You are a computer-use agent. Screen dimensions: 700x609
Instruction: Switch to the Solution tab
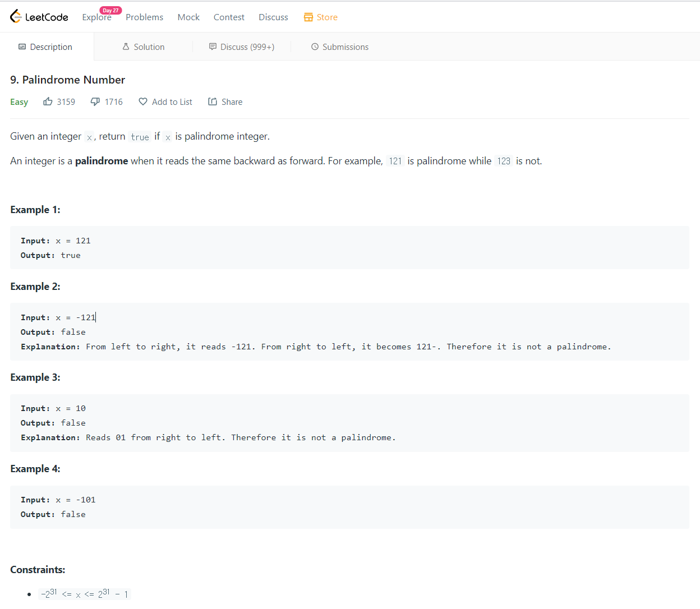click(x=143, y=47)
